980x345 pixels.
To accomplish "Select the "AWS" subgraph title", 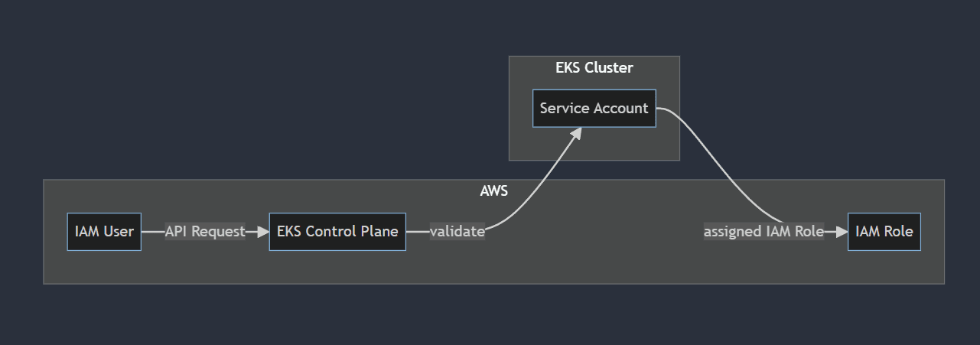I will 493,190.
